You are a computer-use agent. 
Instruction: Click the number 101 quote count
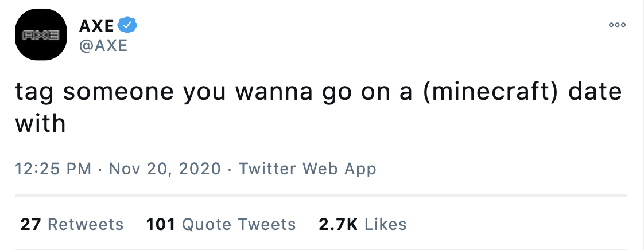click(161, 224)
